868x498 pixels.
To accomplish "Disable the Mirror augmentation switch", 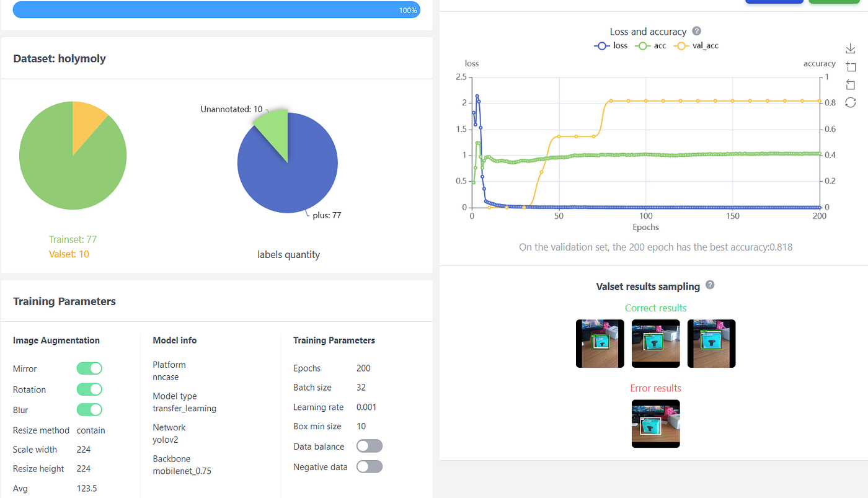I will (89, 368).
